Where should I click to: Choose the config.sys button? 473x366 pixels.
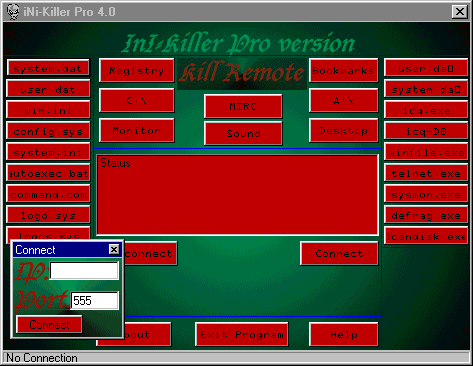pyautogui.click(x=48, y=131)
